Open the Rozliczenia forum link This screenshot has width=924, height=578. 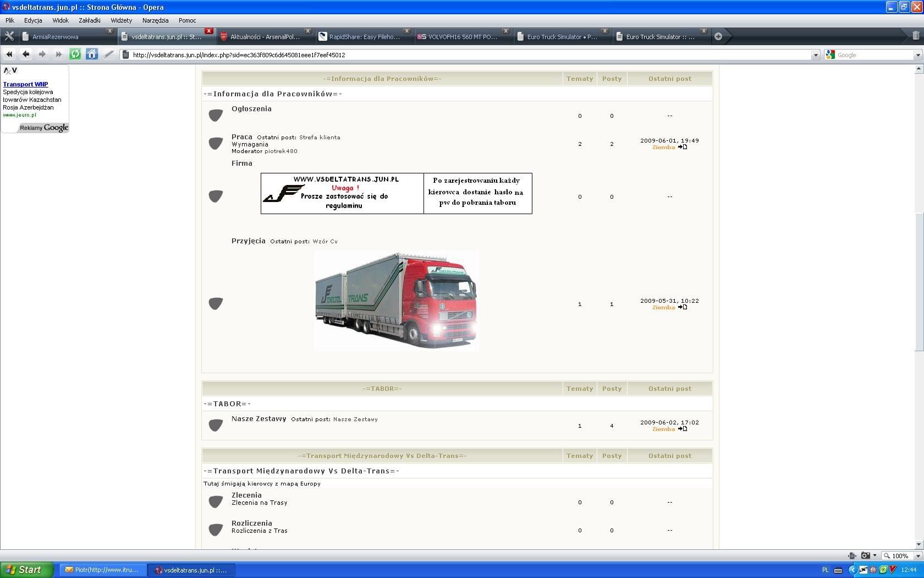(x=251, y=523)
